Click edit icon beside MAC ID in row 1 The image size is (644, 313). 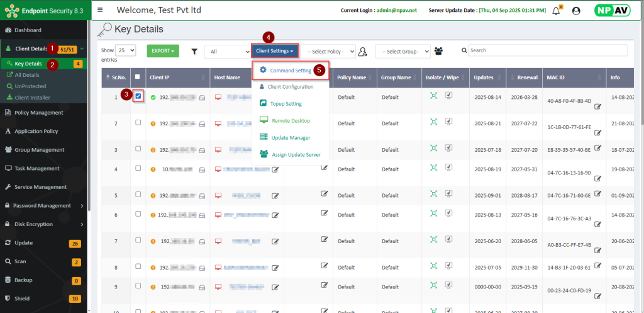(597, 107)
